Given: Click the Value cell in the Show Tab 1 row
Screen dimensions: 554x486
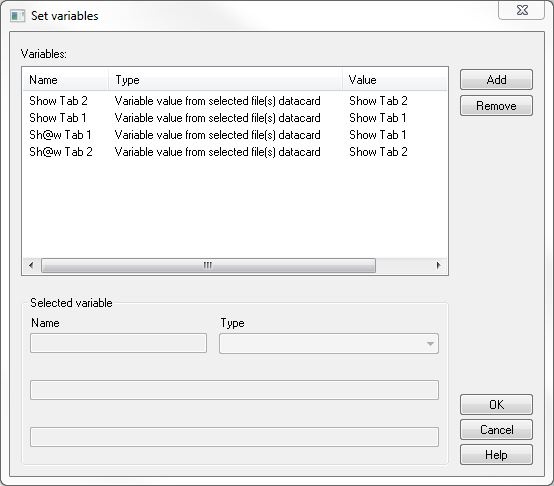Looking at the screenshot, I should pos(378,118).
